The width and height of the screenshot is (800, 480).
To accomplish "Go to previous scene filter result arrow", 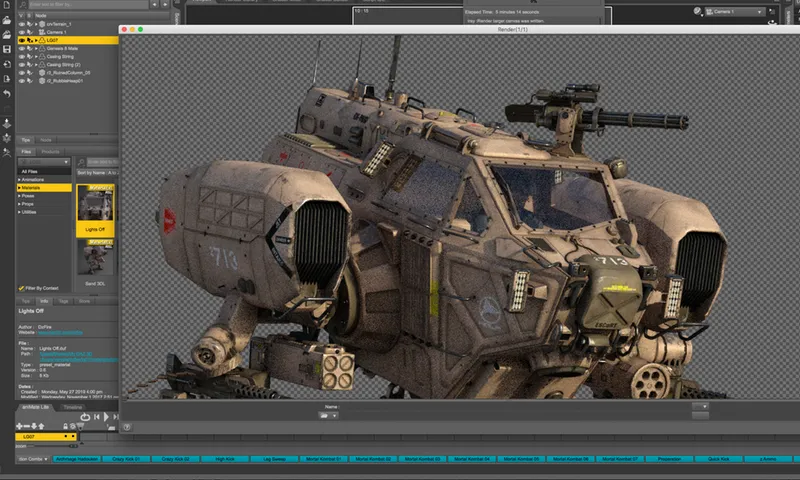I will pos(155,5).
